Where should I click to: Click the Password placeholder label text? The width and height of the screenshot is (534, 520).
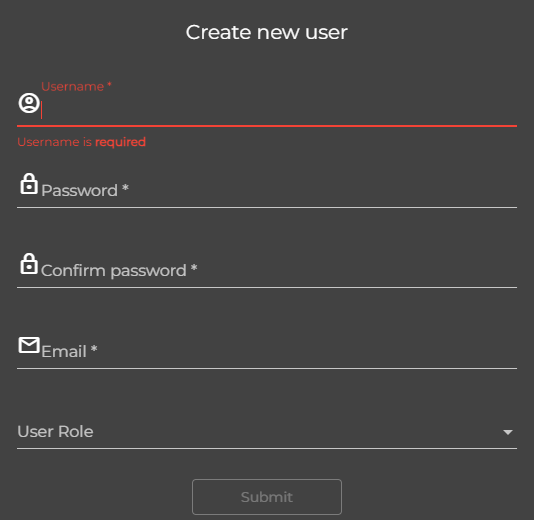pyautogui.click(x=79, y=191)
